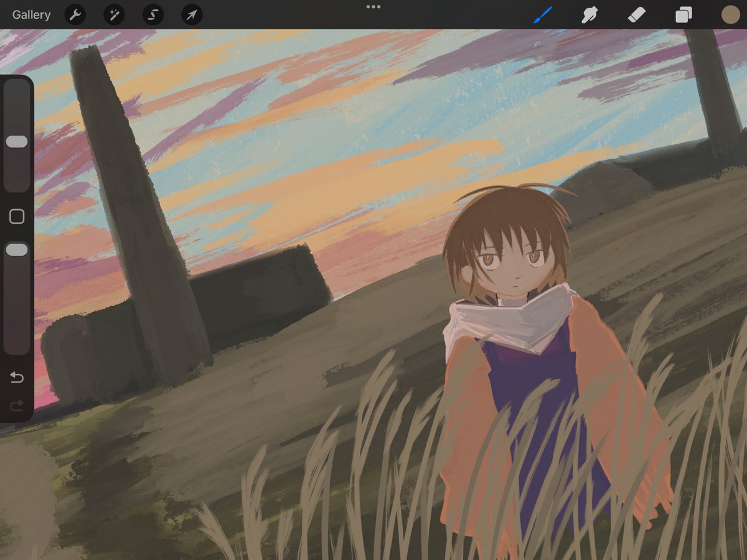Open the Layers panel
The width and height of the screenshot is (747, 560).
tap(684, 14)
